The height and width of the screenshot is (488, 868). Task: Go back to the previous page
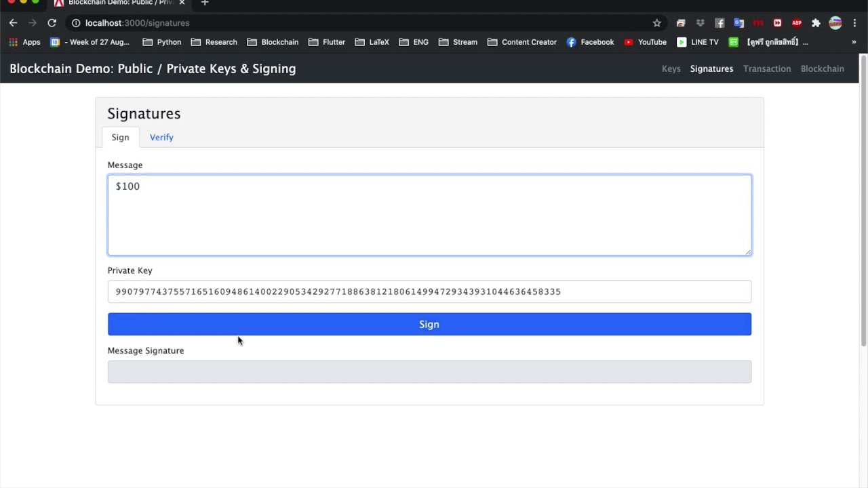(x=13, y=23)
